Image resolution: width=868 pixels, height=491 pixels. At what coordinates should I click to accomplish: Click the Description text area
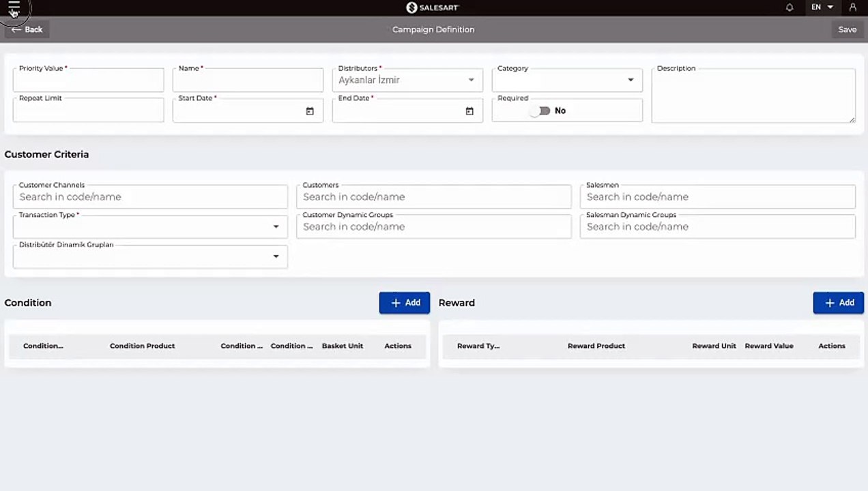[x=753, y=97]
